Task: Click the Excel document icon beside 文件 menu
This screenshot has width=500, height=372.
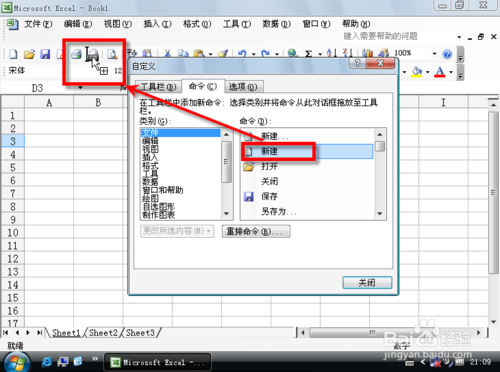Action: tap(13, 24)
